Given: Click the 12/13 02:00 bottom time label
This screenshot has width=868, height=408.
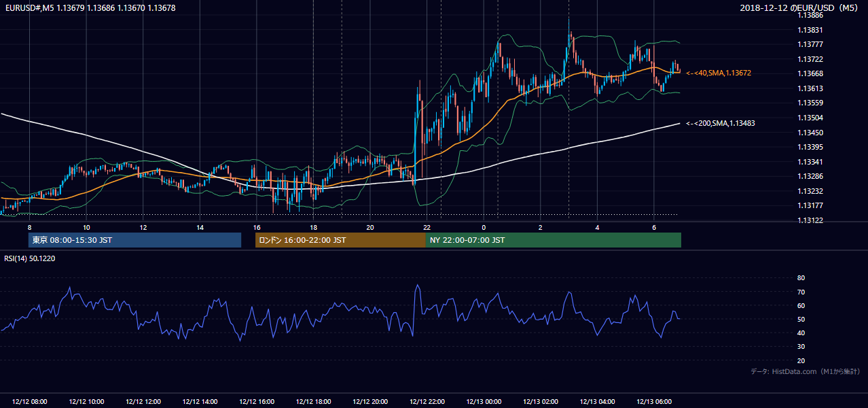Looking at the screenshot, I should (541, 402).
